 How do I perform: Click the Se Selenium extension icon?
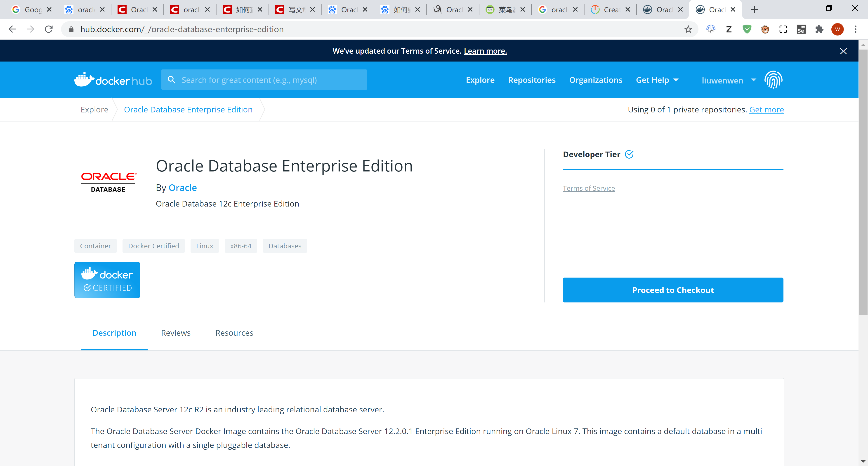pyautogui.click(x=801, y=29)
